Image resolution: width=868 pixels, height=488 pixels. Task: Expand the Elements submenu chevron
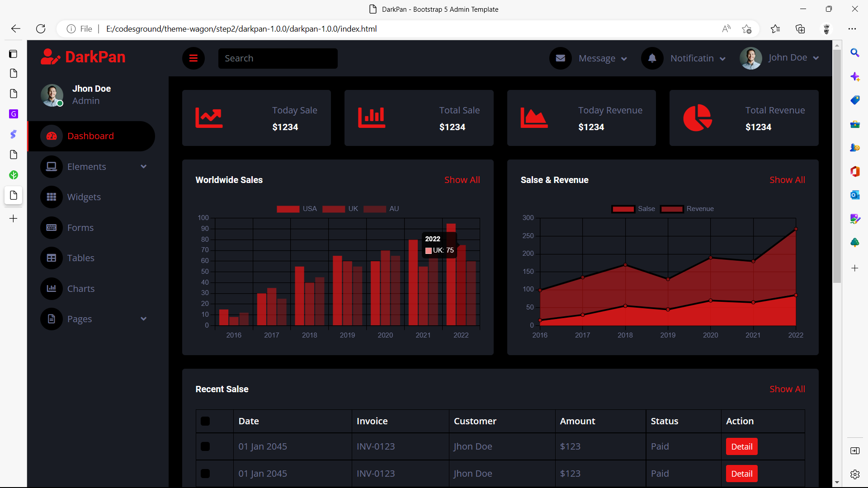[x=144, y=167]
